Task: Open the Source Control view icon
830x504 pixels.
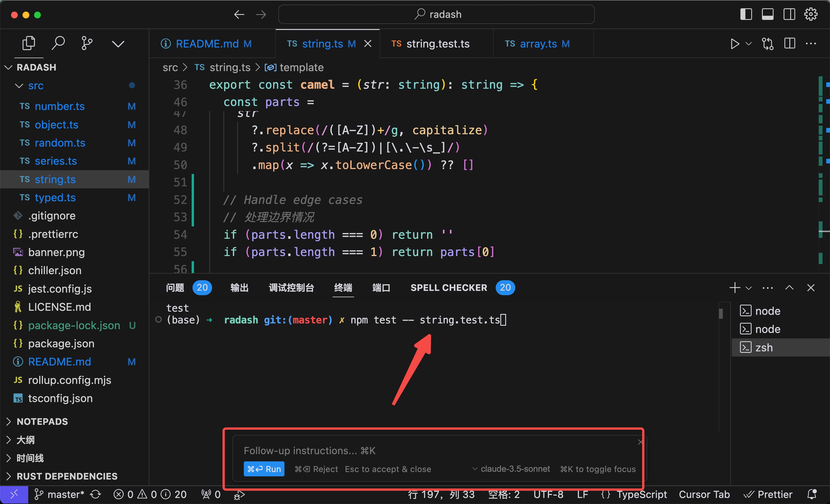Action: (x=87, y=43)
